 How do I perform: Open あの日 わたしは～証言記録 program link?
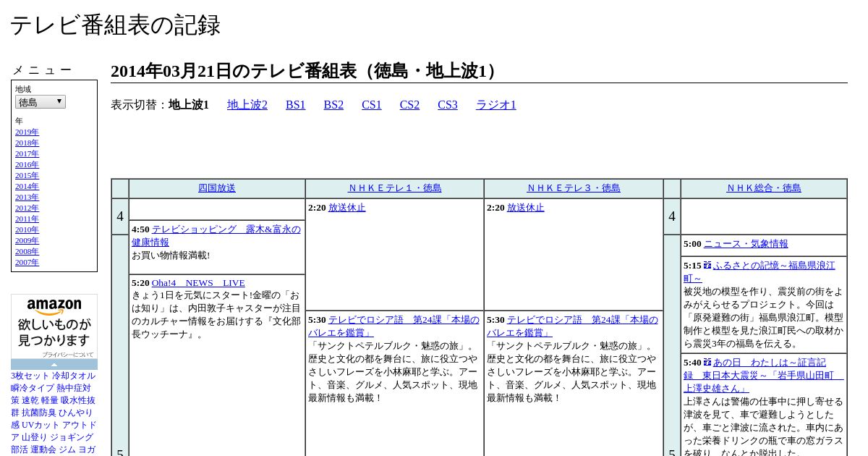coord(763,375)
